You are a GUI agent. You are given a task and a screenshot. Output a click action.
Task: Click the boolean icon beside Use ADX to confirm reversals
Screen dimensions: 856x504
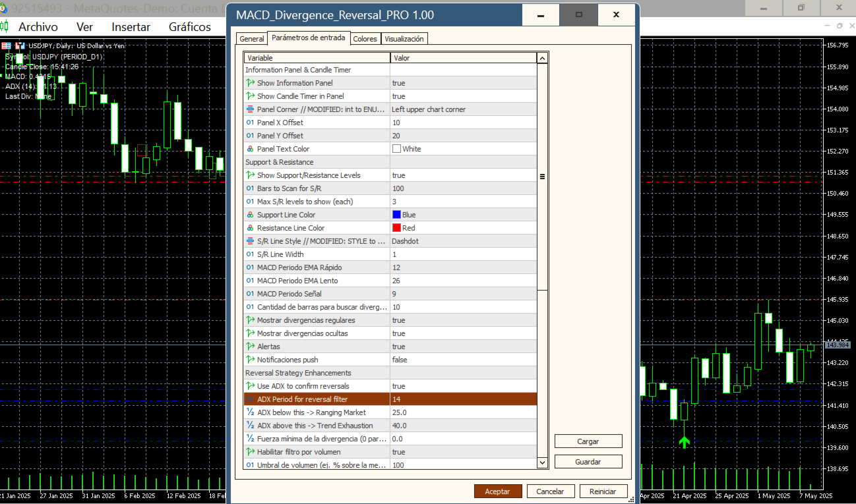[250, 386]
